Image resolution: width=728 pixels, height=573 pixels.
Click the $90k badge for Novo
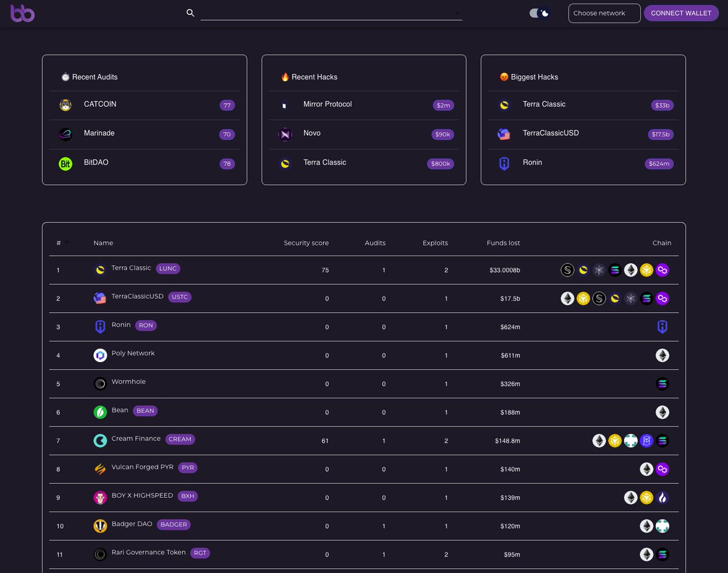443,135
